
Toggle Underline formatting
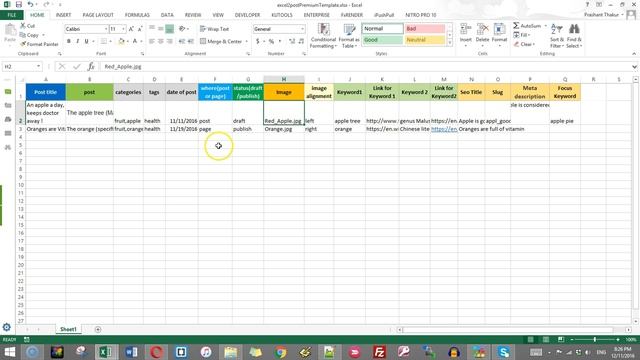tap(87, 41)
